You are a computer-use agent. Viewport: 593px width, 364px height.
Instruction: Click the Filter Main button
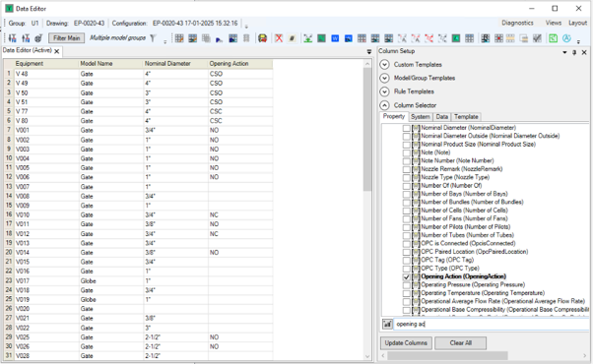pyautogui.click(x=67, y=38)
